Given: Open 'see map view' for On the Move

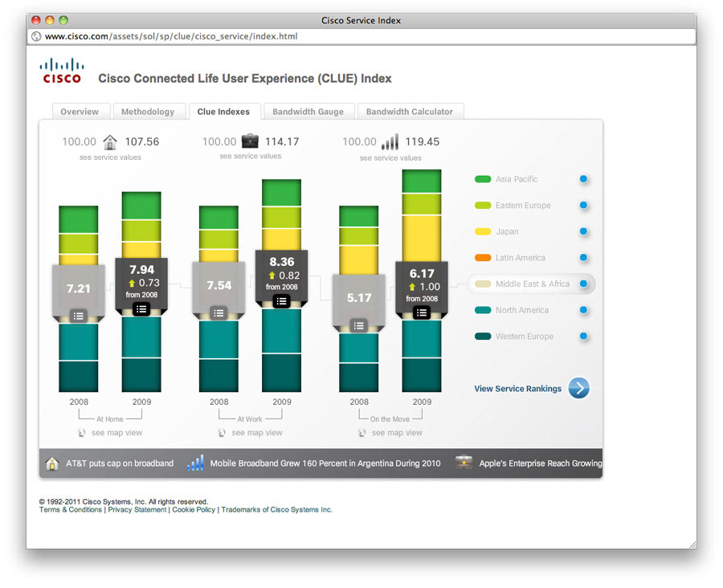Looking at the screenshot, I should [x=397, y=433].
